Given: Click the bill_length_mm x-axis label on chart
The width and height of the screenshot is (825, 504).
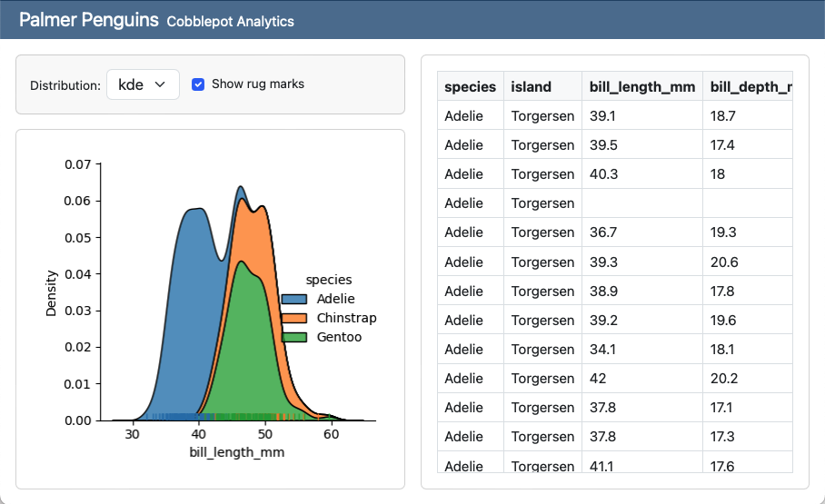Looking at the screenshot, I should click(x=236, y=452).
